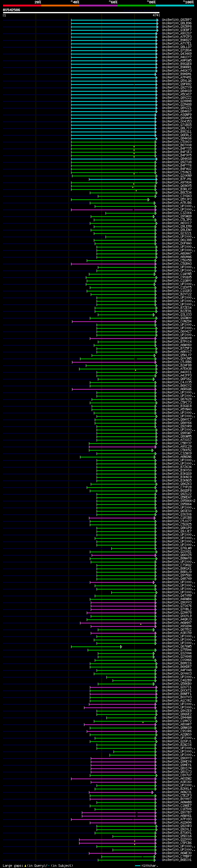
Task: Select the label UniRef100_Q23221
Action: click(x=177, y=233)
